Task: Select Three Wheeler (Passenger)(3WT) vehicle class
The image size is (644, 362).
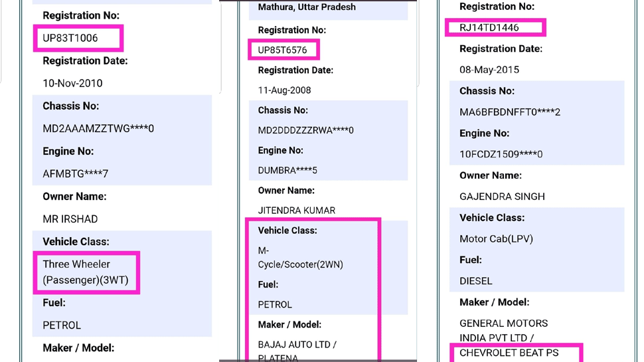Action: 86,272
